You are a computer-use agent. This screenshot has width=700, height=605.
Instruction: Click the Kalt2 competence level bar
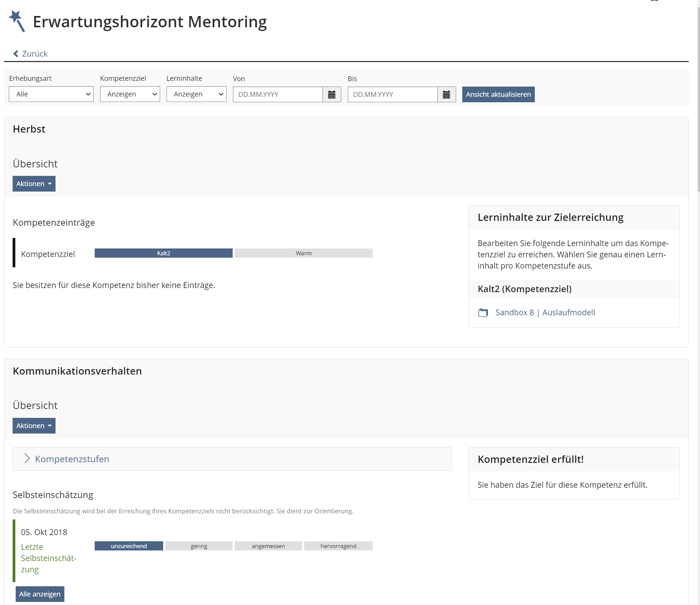coord(164,253)
